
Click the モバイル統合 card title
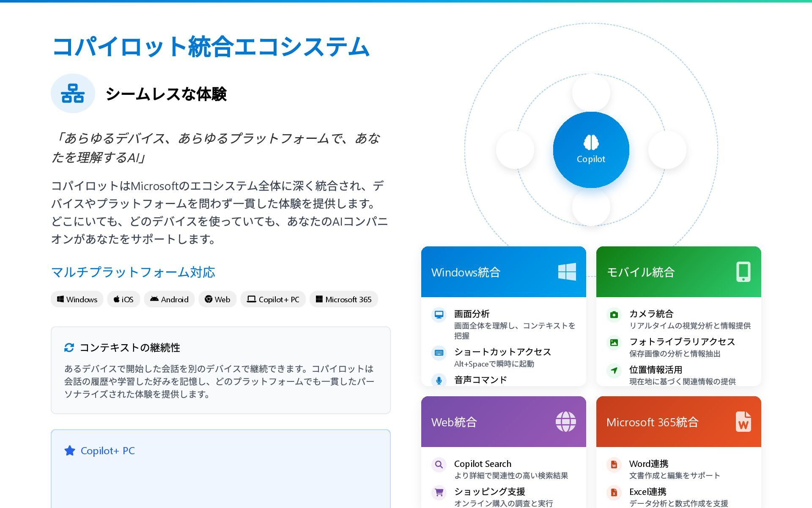click(x=641, y=272)
